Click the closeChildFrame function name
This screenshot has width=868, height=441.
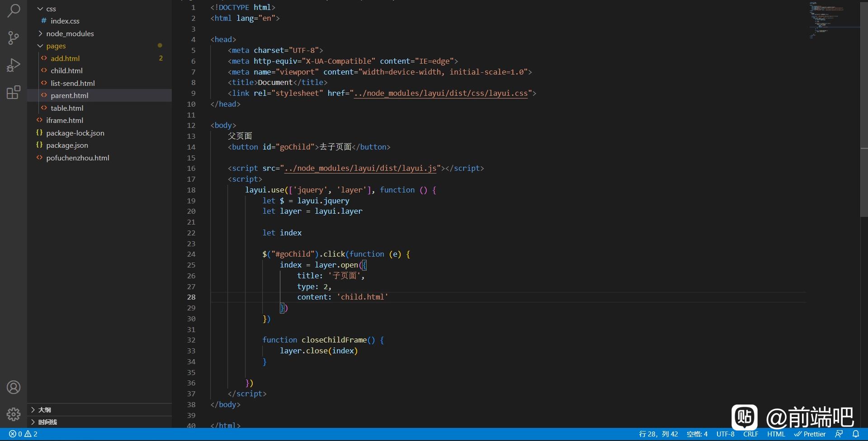pyautogui.click(x=334, y=340)
